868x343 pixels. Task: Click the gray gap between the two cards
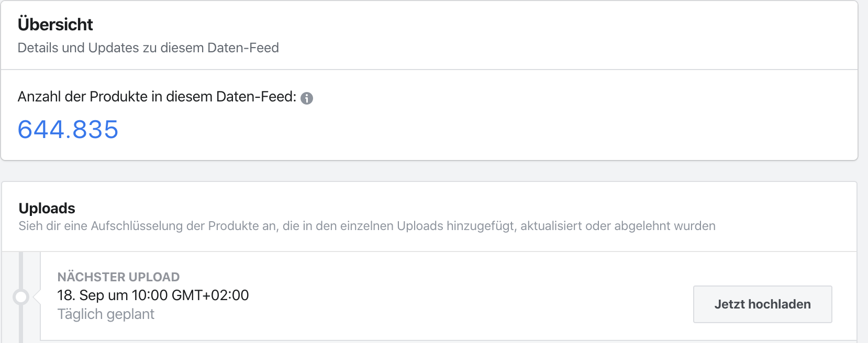point(429,171)
